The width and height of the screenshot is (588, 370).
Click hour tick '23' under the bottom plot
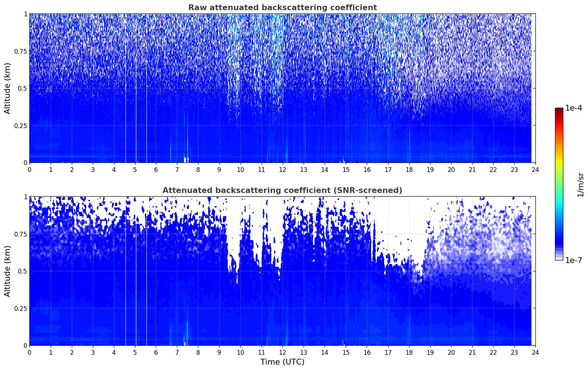(x=514, y=352)
